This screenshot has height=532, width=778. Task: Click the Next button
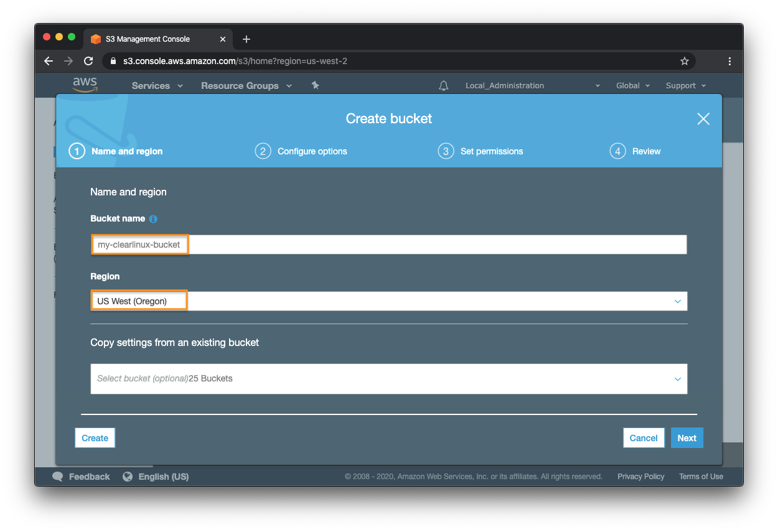coord(687,438)
